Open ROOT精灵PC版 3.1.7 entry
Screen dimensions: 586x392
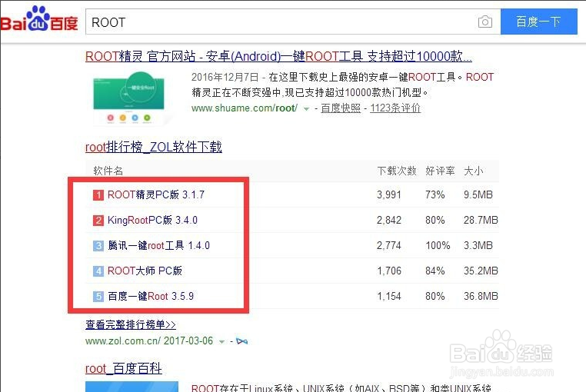[x=156, y=194]
